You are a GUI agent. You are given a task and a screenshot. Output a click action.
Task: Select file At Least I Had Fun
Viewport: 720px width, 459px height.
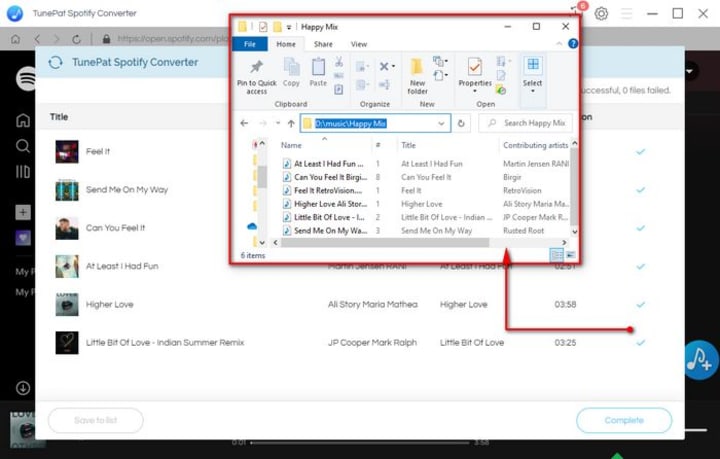[328, 163]
